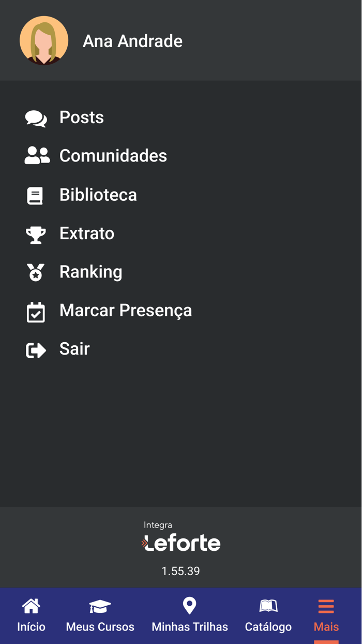Tap the Minhas Trilhas location pin icon

point(189,606)
